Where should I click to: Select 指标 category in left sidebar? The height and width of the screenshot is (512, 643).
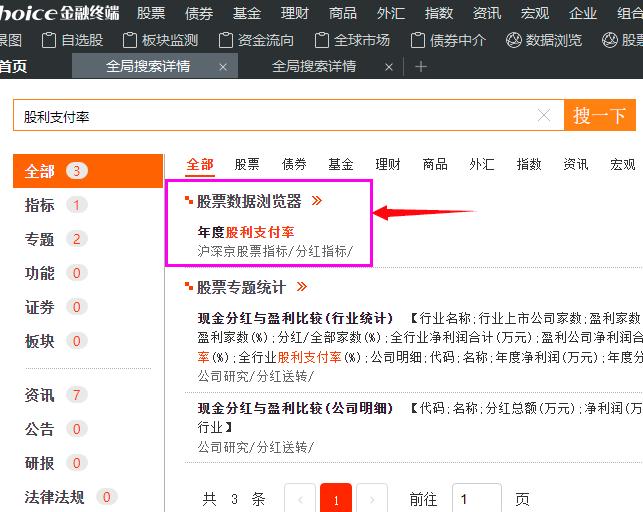tap(56, 205)
